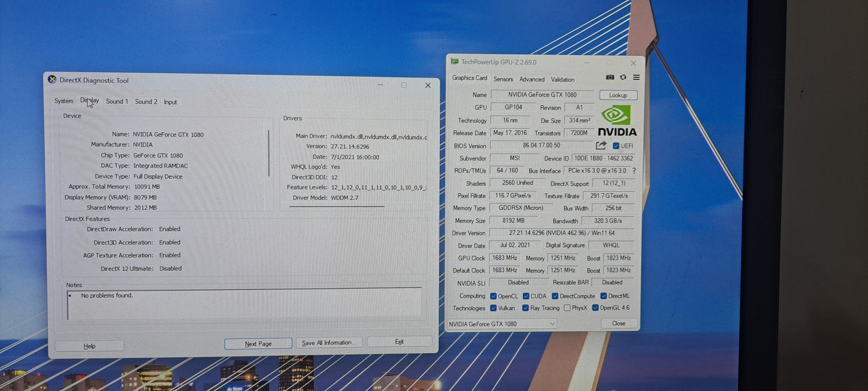
Task: Click Shaders value "2560 Unified"
Action: [518, 183]
